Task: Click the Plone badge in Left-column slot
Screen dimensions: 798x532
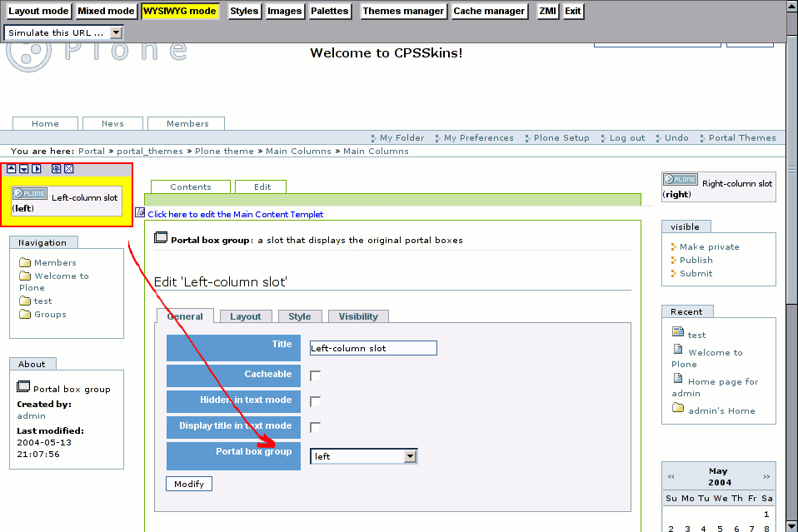Action: tap(29, 194)
